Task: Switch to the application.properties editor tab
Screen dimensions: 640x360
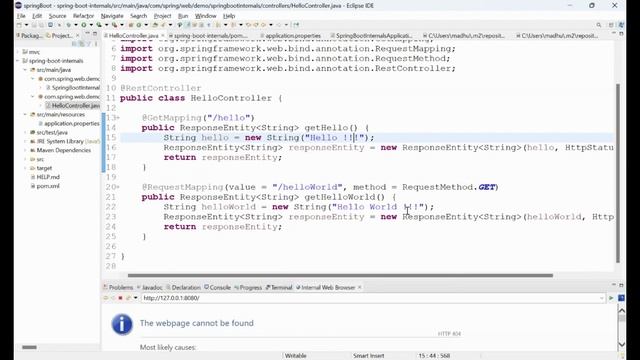Action: coord(290,36)
